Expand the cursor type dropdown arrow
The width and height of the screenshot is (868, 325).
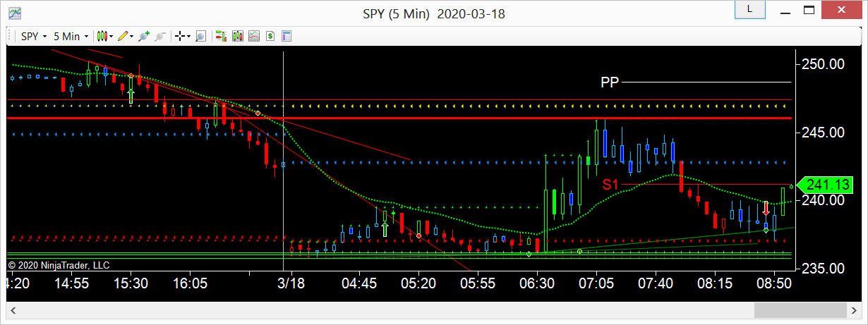click(189, 36)
